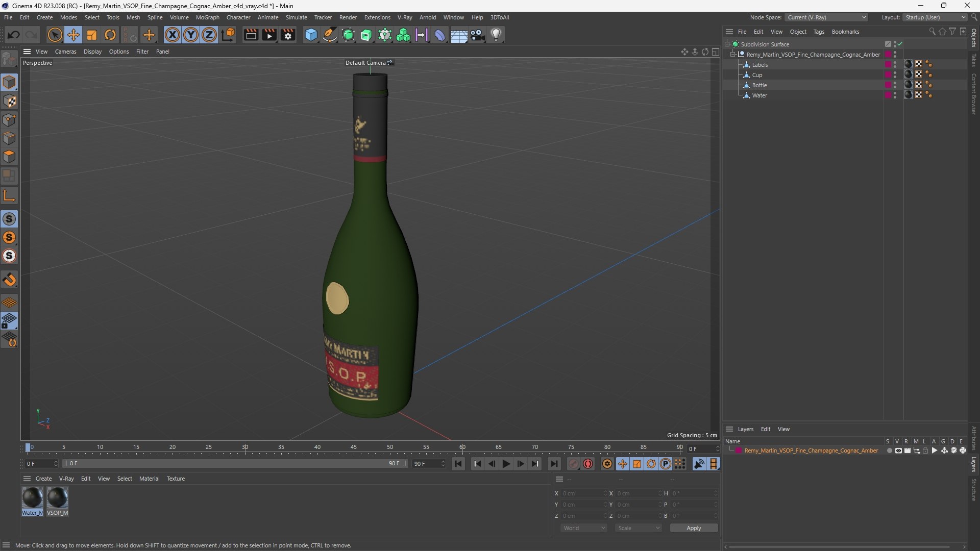Open Layout dropdown Startup (User)

(935, 17)
